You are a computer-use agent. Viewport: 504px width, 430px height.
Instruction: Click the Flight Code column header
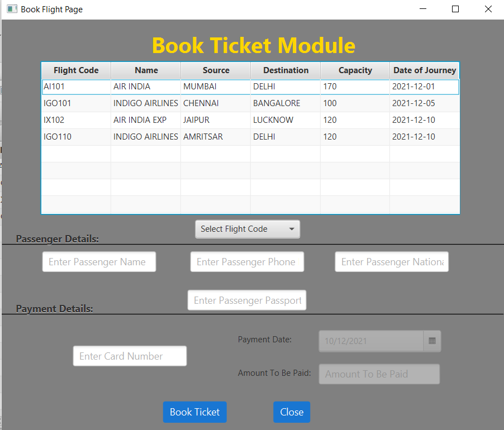[x=76, y=70]
